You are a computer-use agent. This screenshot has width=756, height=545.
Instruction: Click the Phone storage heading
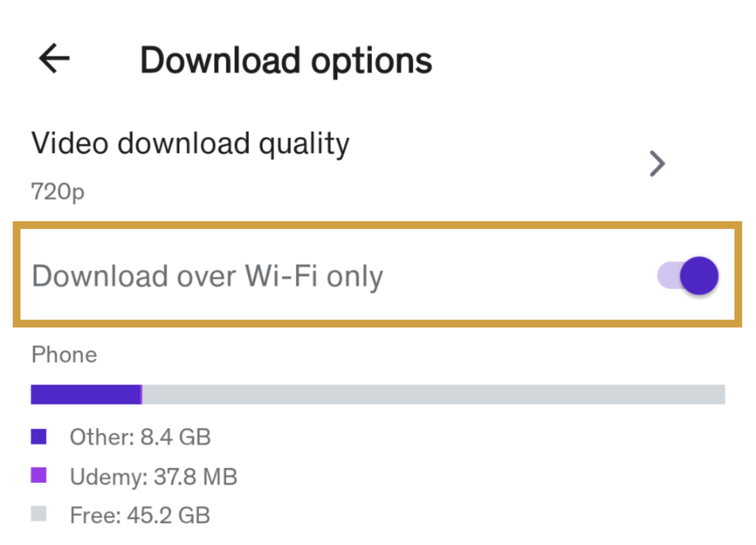pyautogui.click(x=64, y=355)
